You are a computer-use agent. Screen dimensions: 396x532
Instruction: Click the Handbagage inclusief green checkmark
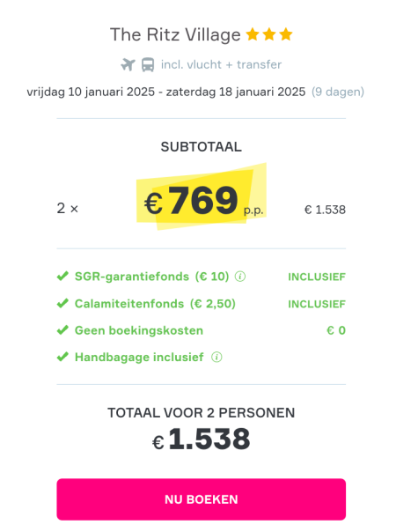(x=62, y=357)
